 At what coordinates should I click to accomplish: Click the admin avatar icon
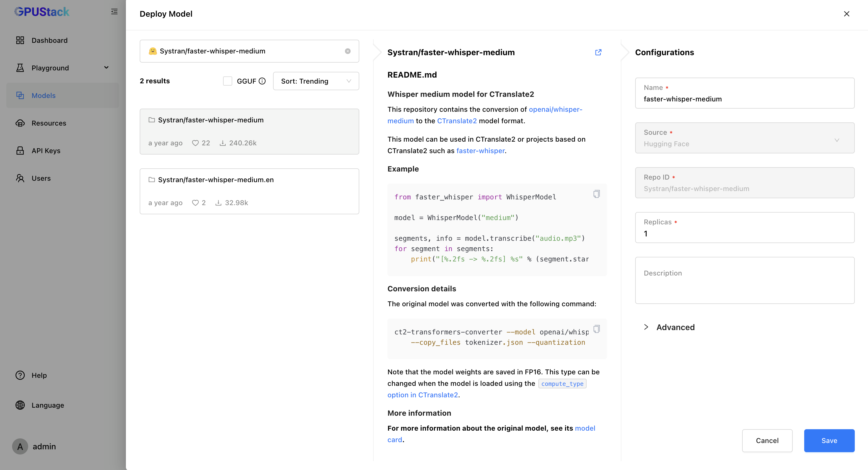20,447
